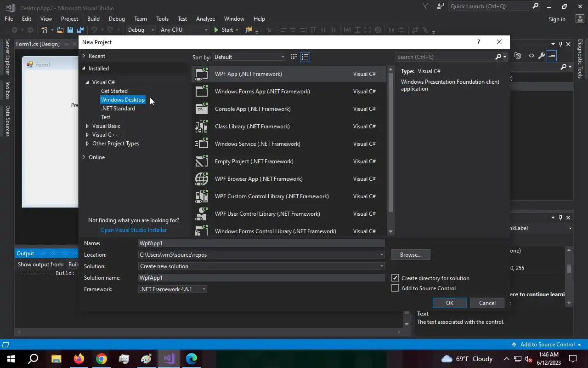588x368 pixels.
Task: Select the Class Library template icon
Action: 202,126
